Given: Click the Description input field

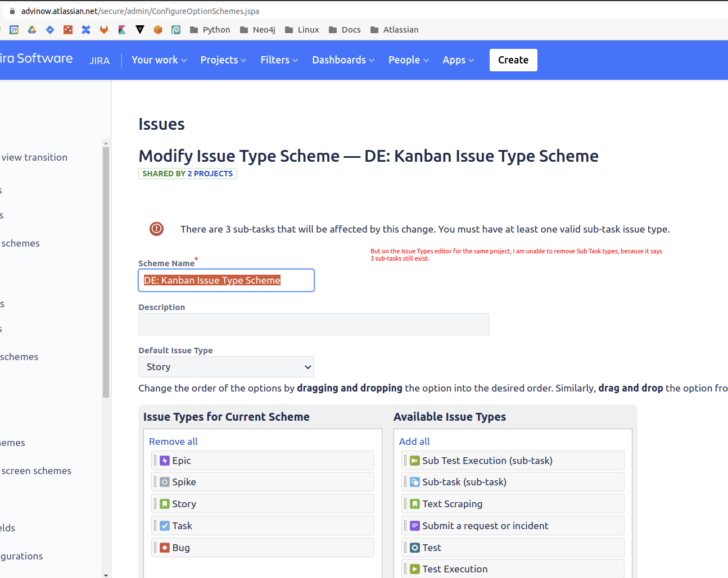Looking at the screenshot, I should click(314, 324).
